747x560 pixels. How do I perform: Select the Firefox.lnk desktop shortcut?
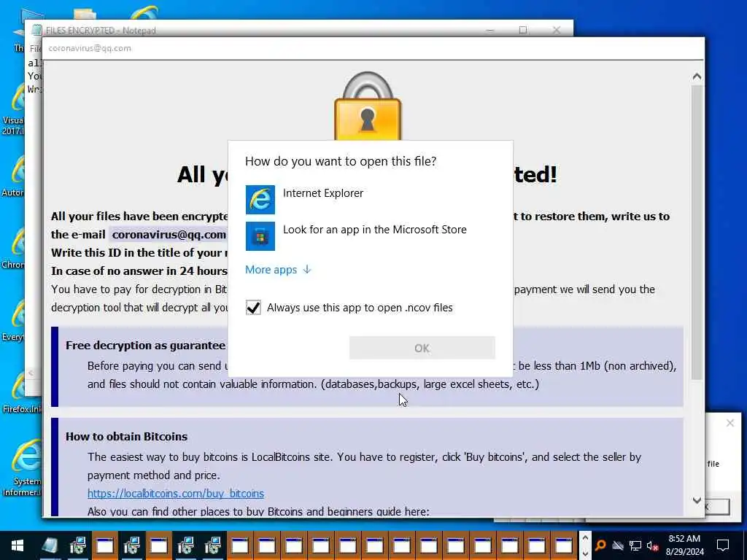tap(22, 392)
